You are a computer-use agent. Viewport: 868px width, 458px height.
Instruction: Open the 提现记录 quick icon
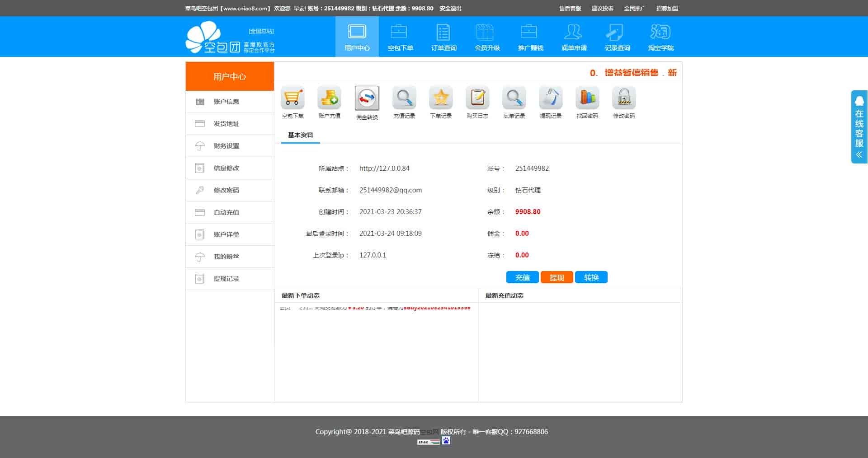coord(551,98)
